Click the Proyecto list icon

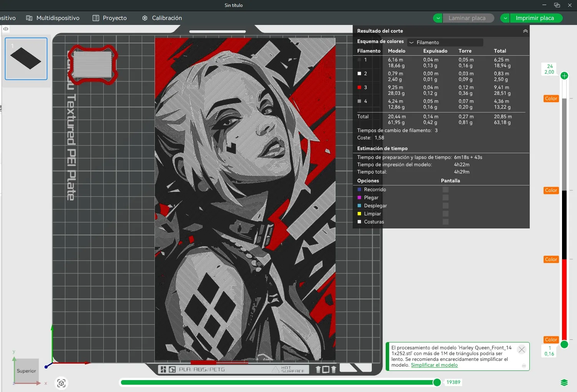(x=96, y=18)
